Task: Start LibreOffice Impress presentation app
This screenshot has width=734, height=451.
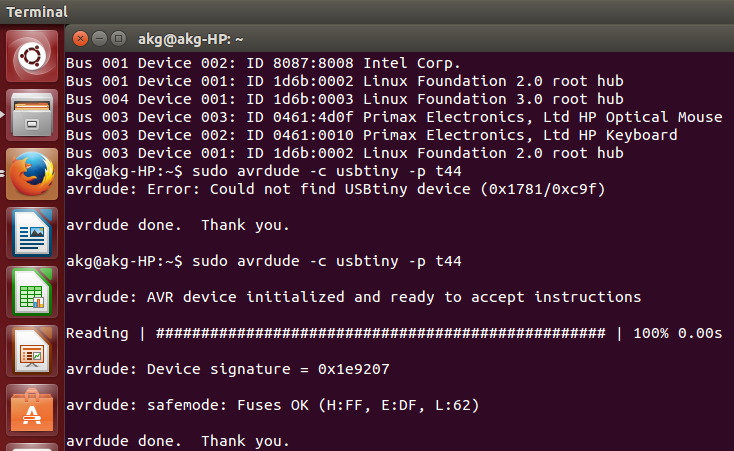Action: (x=32, y=350)
